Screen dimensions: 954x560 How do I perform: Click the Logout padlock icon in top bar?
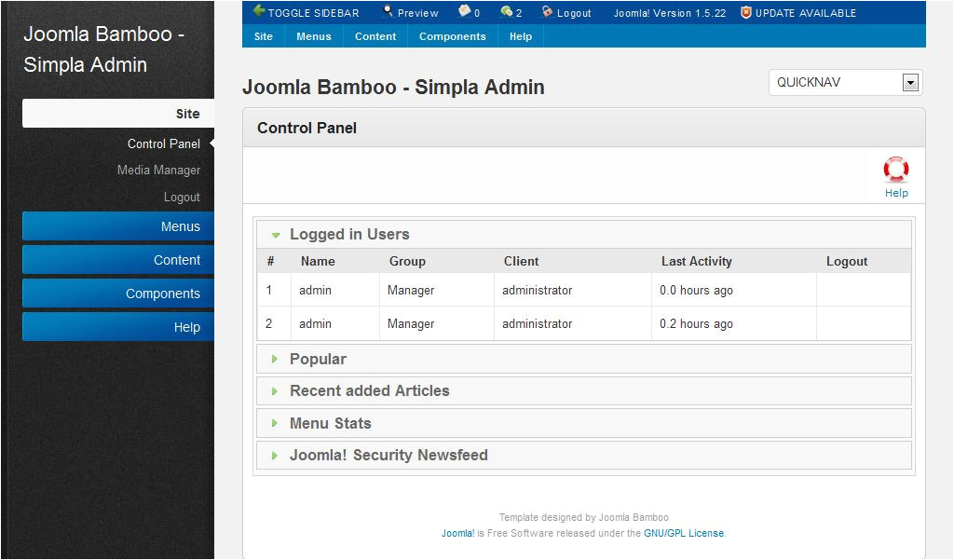547,11
